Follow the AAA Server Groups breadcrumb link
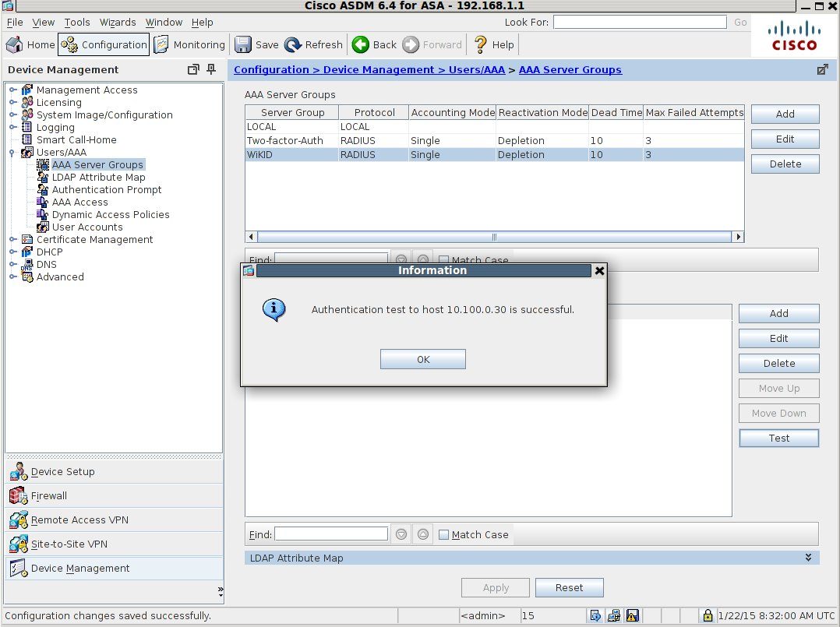The image size is (840, 627). click(x=570, y=69)
